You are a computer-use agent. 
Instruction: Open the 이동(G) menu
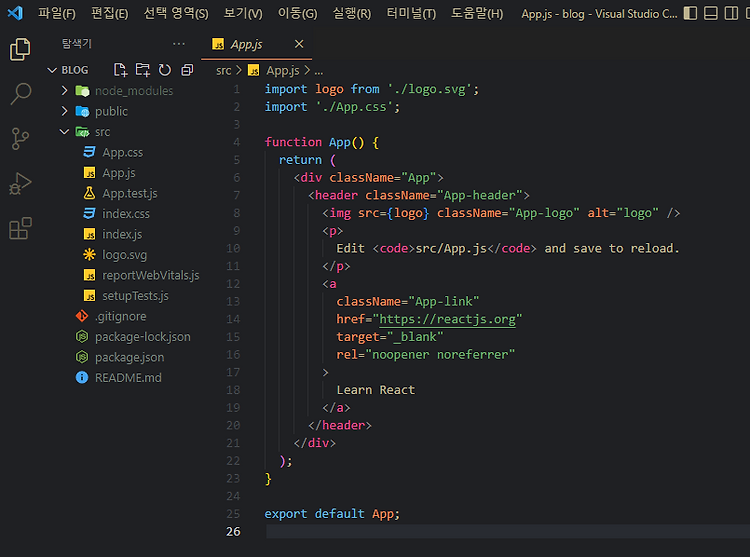(x=298, y=13)
